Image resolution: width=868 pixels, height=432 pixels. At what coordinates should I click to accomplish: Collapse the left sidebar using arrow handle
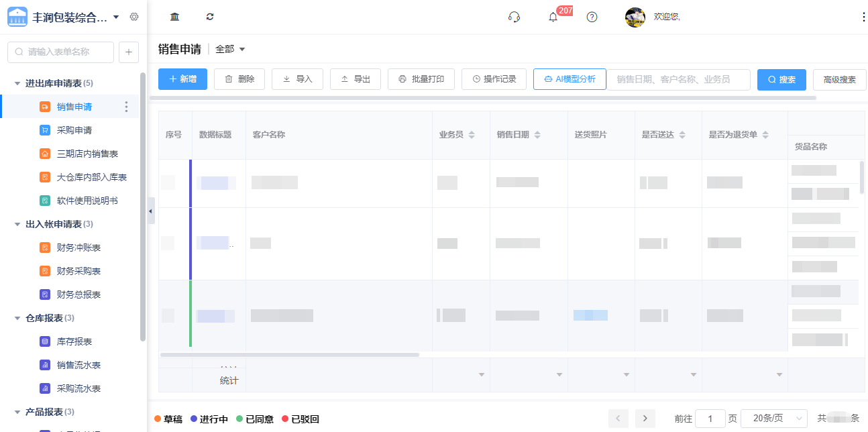(x=150, y=211)
